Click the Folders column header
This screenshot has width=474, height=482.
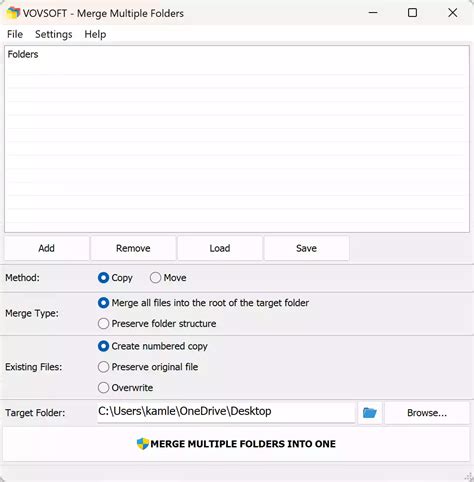pos(23,54)
